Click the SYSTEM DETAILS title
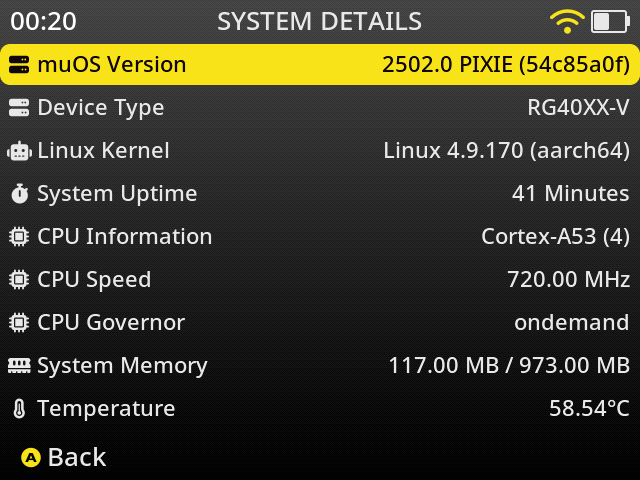This screenshot has width=640, height=480. 319,21
